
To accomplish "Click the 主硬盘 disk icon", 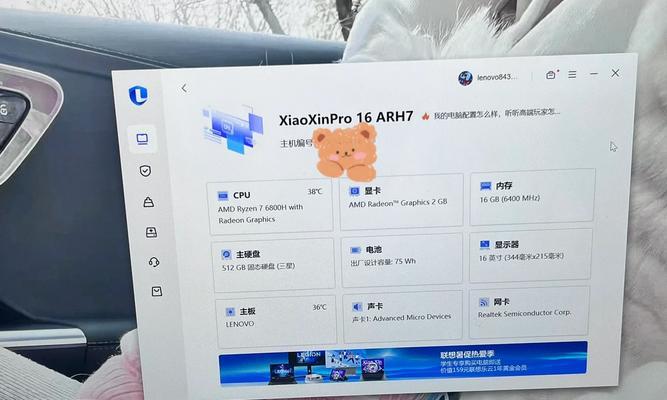I will pos(226,254).
